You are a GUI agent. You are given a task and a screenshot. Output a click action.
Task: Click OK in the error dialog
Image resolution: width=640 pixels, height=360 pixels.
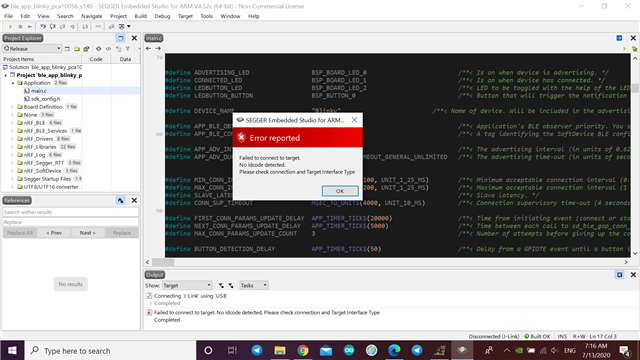[x=340, y=191]
